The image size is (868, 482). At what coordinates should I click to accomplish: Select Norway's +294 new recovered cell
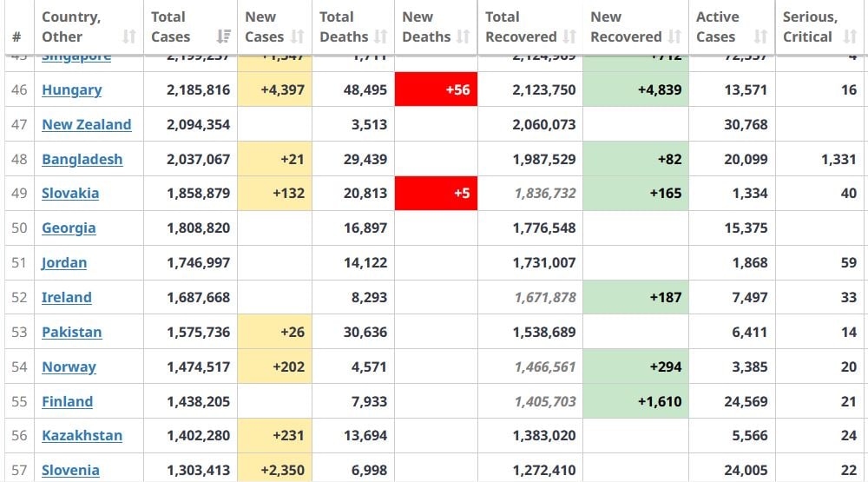635,366
